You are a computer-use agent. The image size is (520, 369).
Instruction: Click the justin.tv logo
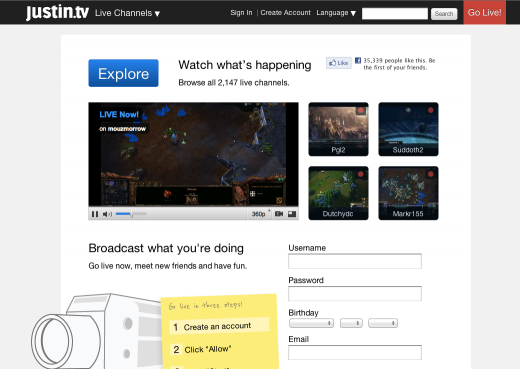point(57,12)
